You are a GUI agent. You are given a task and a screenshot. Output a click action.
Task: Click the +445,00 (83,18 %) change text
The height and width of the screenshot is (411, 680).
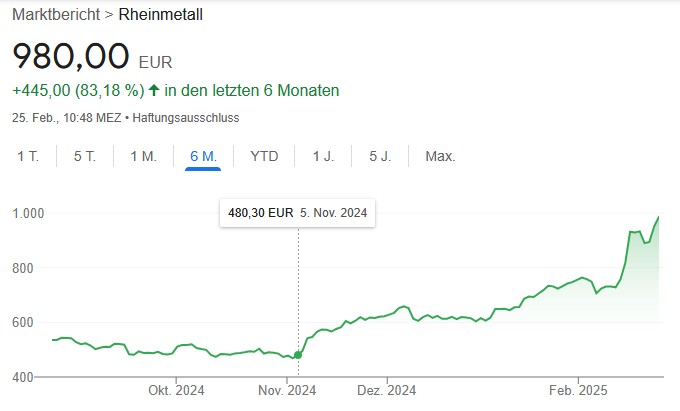76,91
